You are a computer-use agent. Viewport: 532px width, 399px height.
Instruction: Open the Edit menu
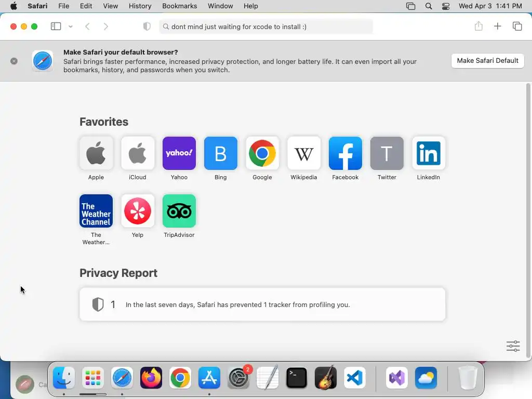(86, 6)
